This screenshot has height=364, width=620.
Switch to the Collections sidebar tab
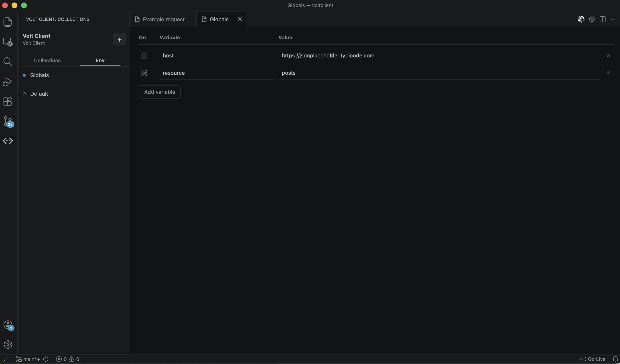(x=47, y=61)
